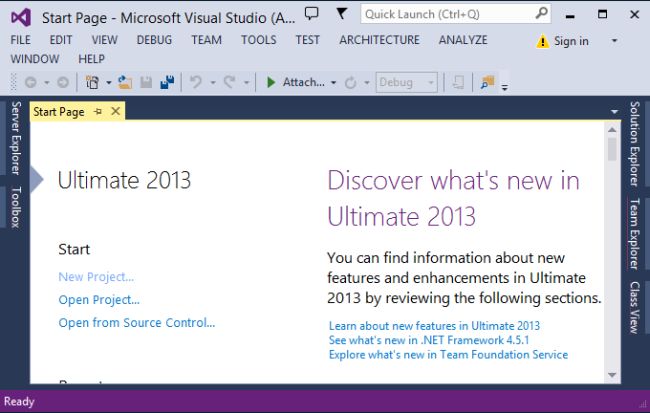
Task: Open the Toolbox side tab
Action: (16, 207)
